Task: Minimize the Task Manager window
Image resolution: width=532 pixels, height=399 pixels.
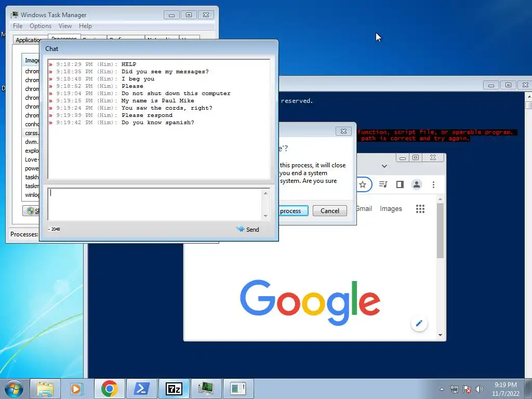Action: [171, 15]
